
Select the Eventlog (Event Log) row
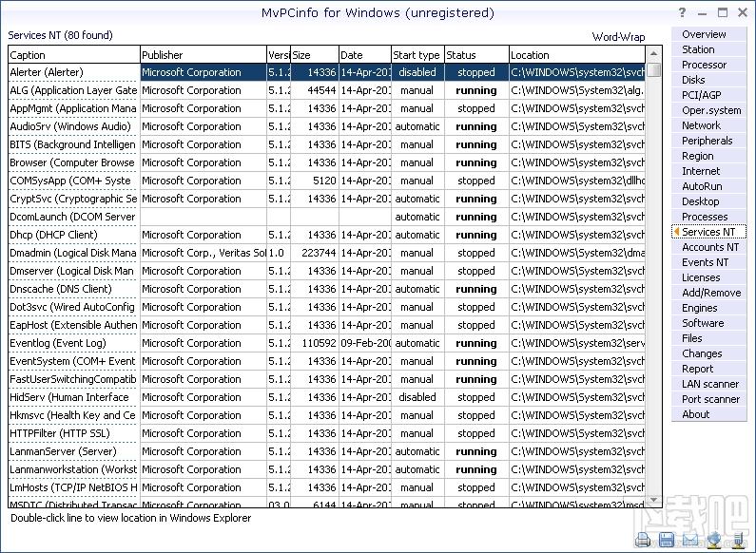[327, 343]
